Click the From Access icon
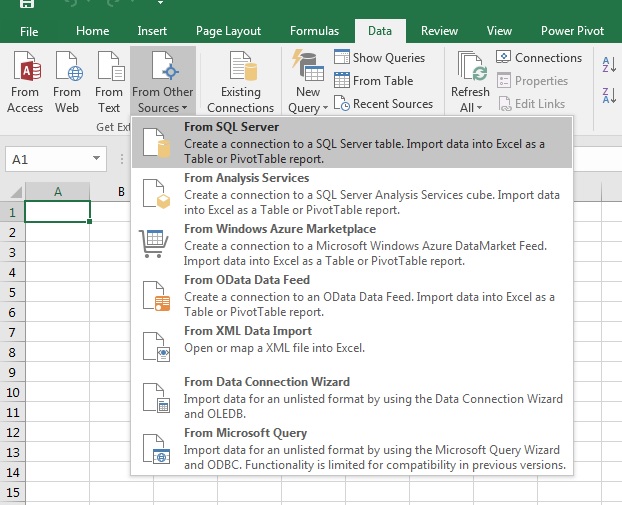 27,66
